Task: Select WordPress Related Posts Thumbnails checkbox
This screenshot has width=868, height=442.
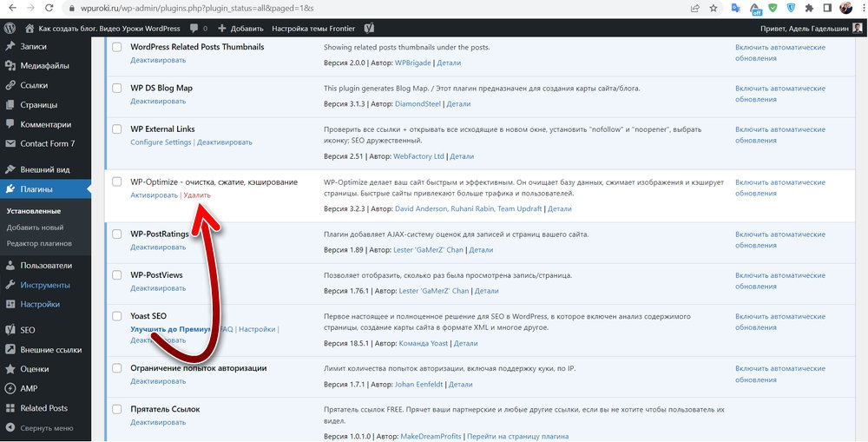Action: coord(117,47)
